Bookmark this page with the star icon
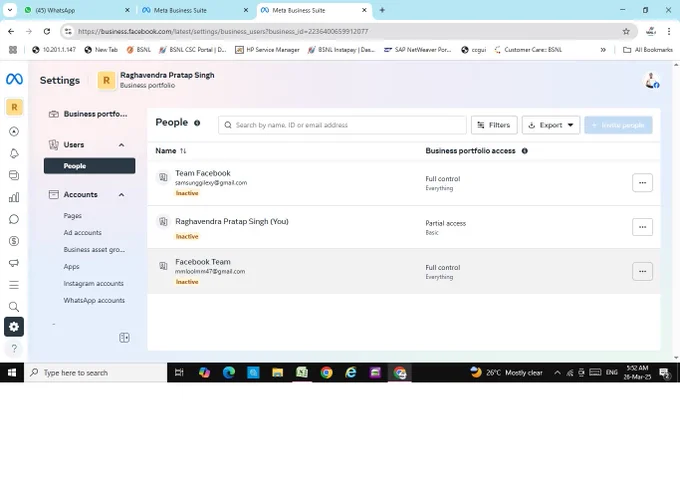The width and height of the screenshot is (680, 495). coord(626,31)
